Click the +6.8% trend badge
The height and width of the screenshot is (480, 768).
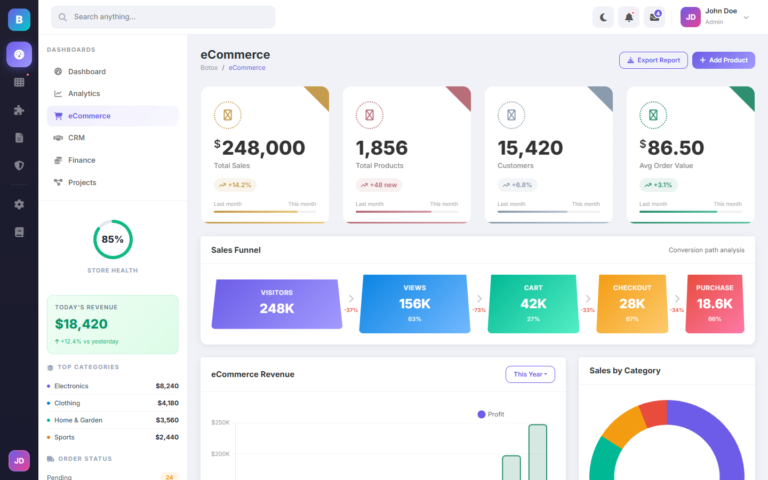[x=517, y=185]
